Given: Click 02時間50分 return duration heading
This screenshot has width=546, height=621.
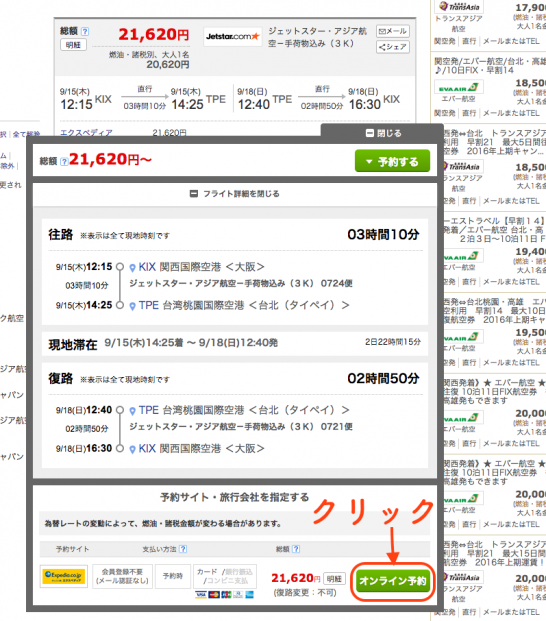Looking at the screenshot, I should click(x=383, y=378).
